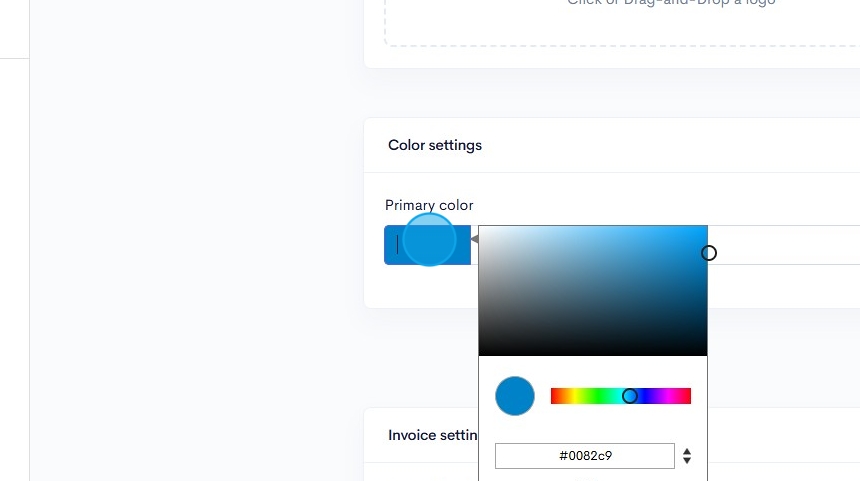This screenshot has width=860, height=481.
Task: Switch color format with the up/down arrows
Action: pyautogui.click(x=687, y=456)
